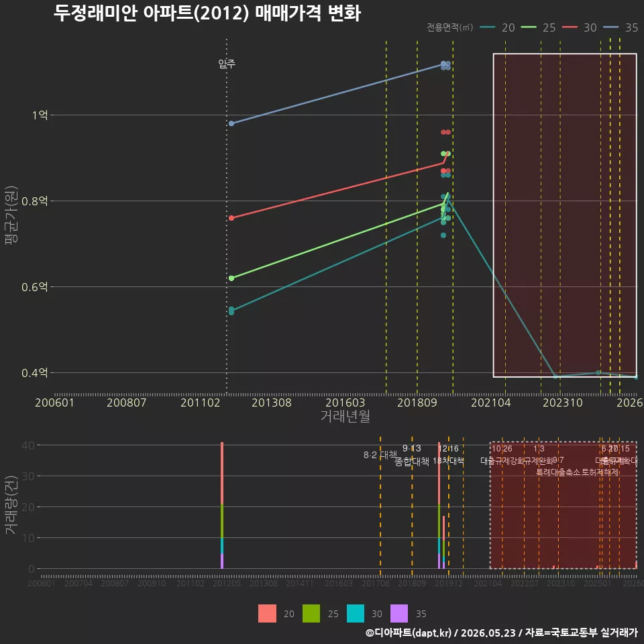This screenshot has height=644, width=644.
Task: Click the topmost blue 35㎡ point cluster
Action: click(x=445, y=65)
